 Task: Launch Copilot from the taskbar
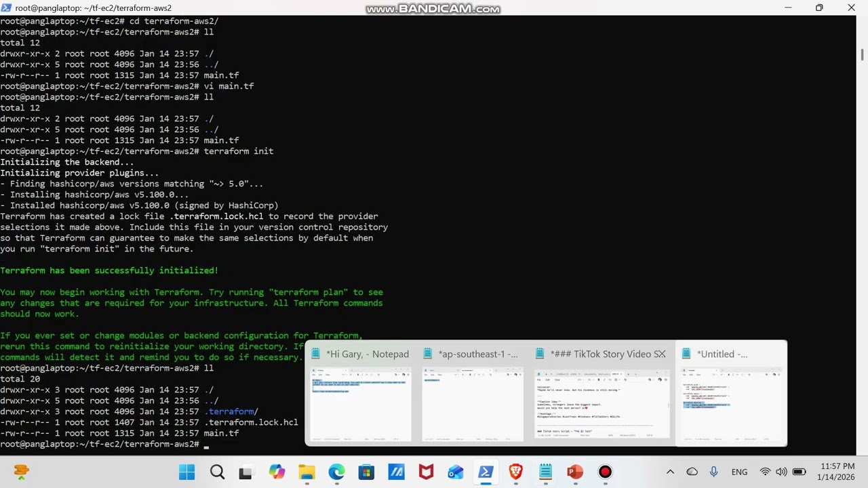pos(277,472)
